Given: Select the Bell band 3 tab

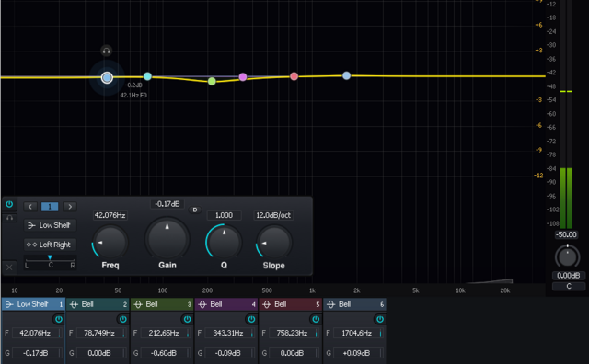Looking at the screenshot, I should pyautogui.click(x=162, y=304).
